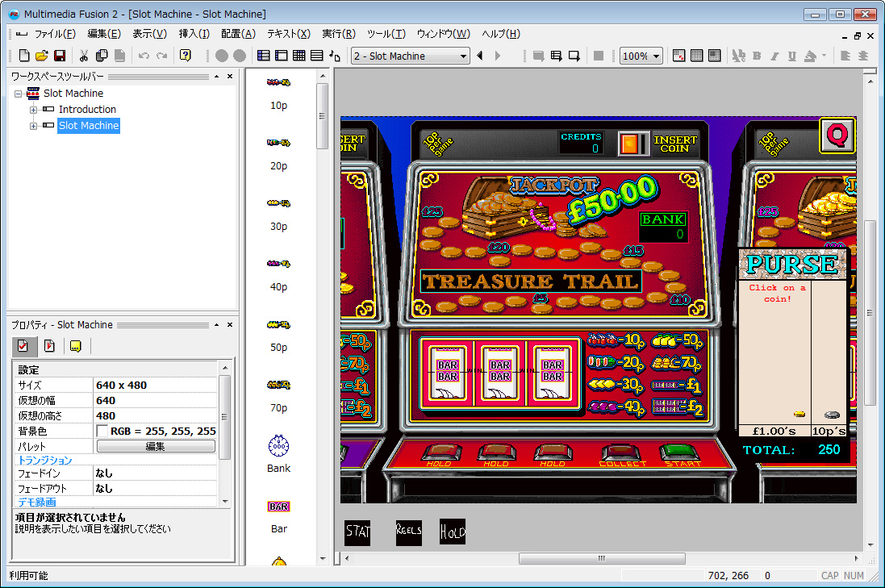Click the 背景色 white color swatch
Screen dimensions: 885x588
click(x=102, y=432)
